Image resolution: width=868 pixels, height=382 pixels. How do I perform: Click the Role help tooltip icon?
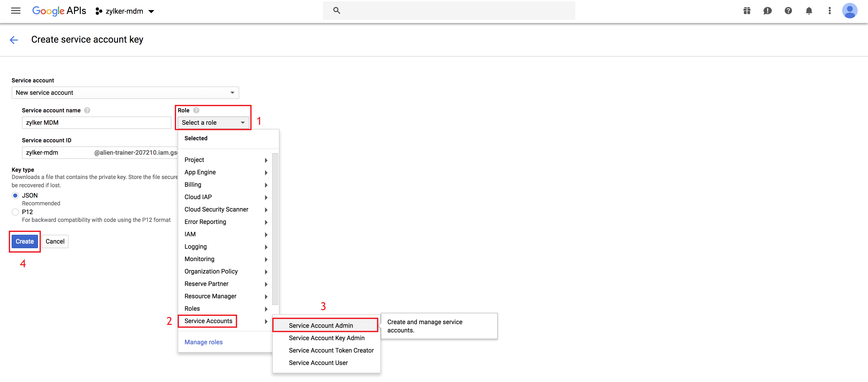196,110
